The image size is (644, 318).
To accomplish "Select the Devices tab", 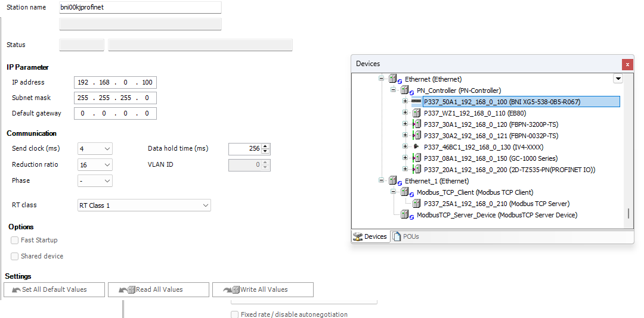I will (x=370, y=236).
